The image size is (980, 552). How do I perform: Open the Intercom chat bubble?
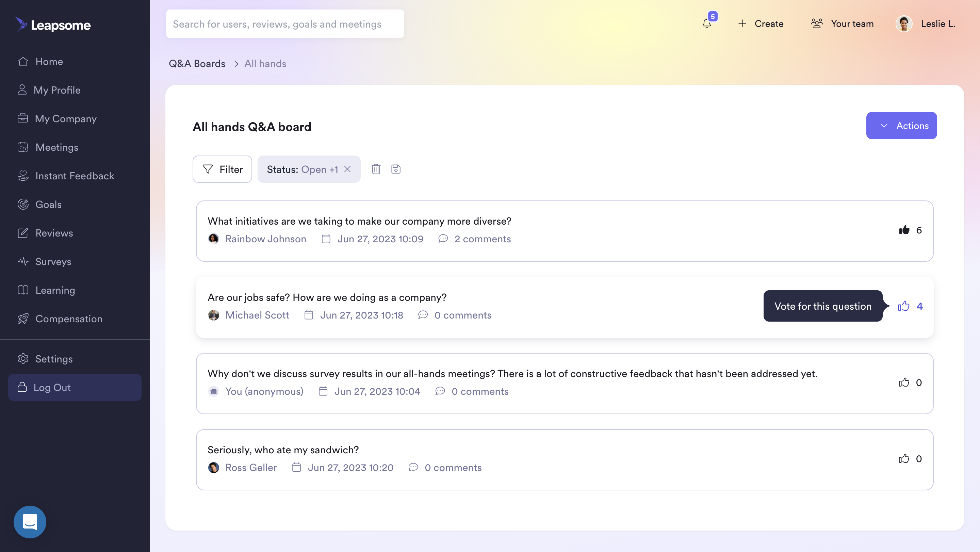(x=30, y=522)
